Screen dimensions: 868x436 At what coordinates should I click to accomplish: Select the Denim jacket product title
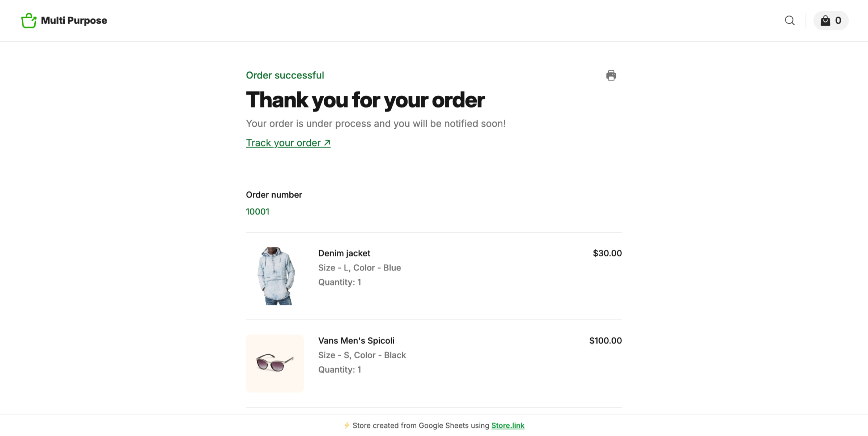[x=344, y=253]
